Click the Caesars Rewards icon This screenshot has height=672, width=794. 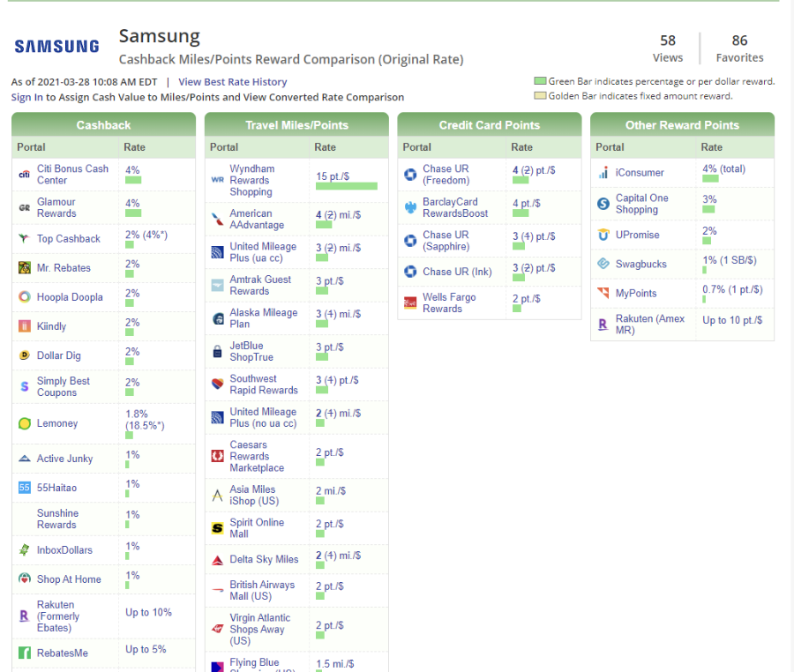click(217, 456)
